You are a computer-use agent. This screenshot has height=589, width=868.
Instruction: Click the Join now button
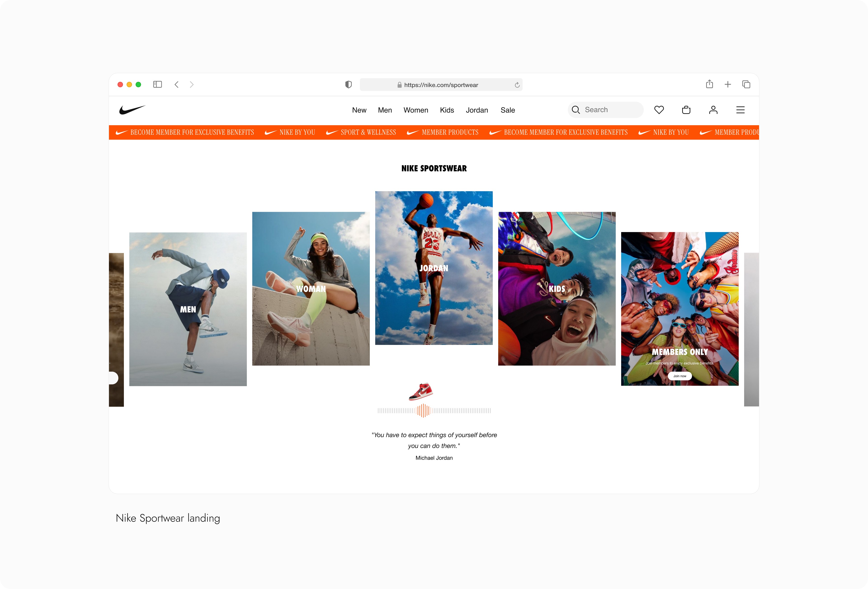click(x=680, y=376)
